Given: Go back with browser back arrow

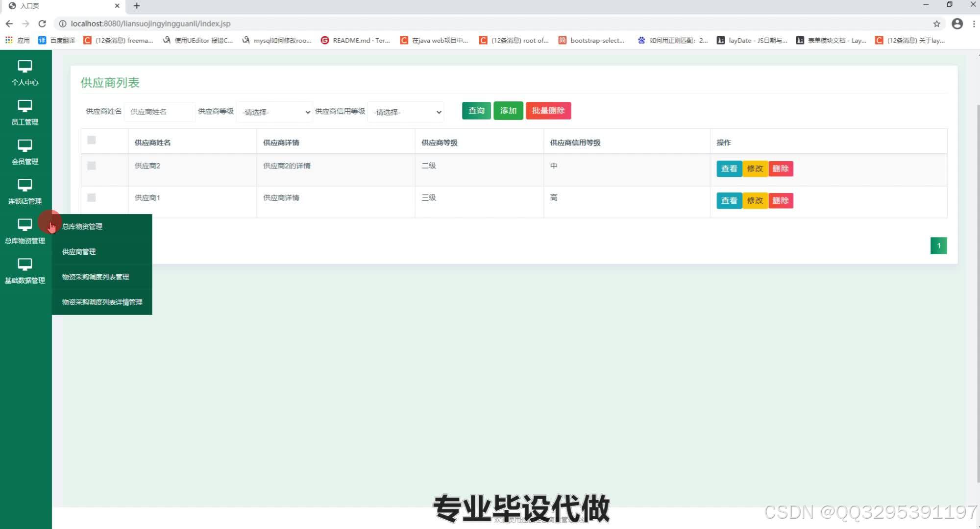Looking at the screenshot, I should [9, 24].
